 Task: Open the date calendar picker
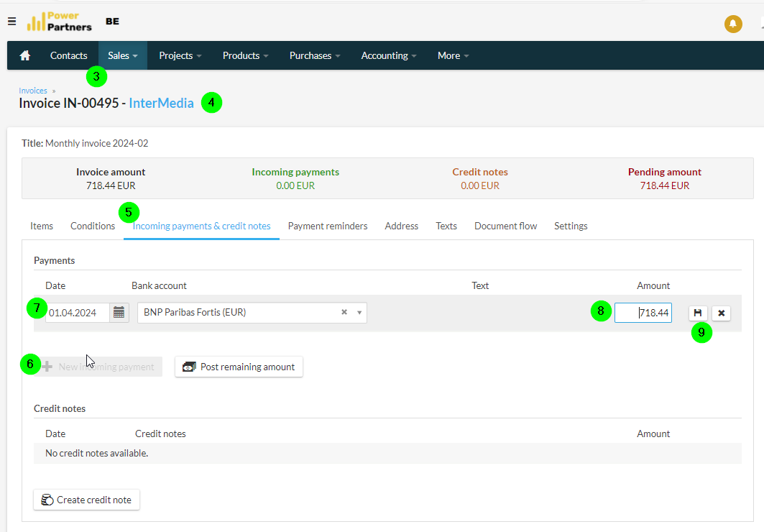pos(119,313)
